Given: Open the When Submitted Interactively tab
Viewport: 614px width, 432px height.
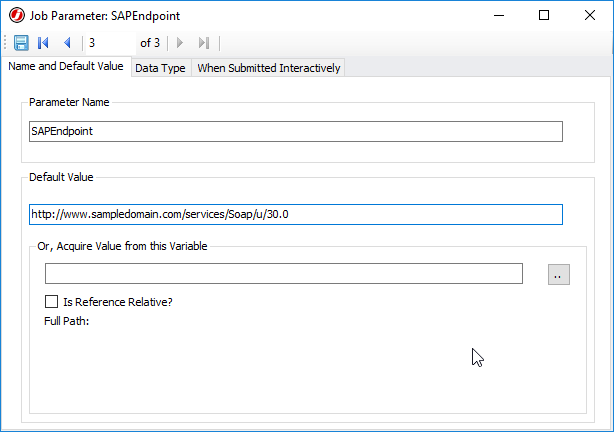Looking at the screenshot, I should click(x=269, y=68).
